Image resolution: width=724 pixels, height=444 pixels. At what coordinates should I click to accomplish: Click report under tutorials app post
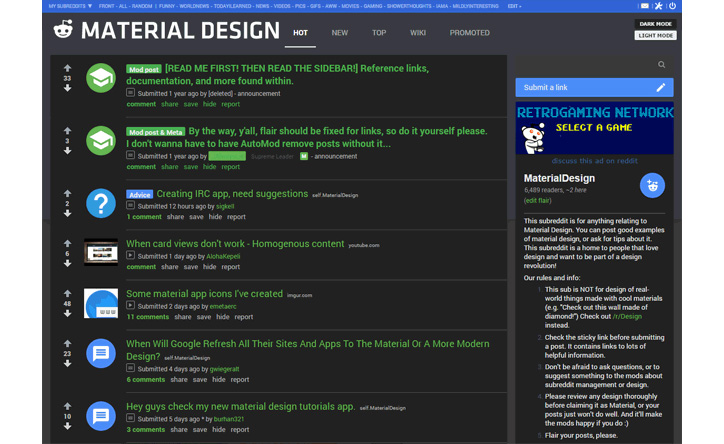[240, 430]
